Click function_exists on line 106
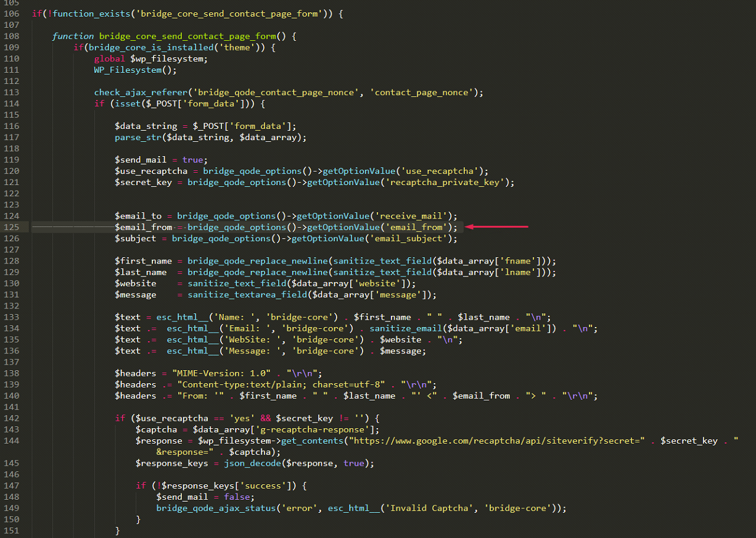The width and height of the screenshot is (756, 538). [x=92, y=14]
